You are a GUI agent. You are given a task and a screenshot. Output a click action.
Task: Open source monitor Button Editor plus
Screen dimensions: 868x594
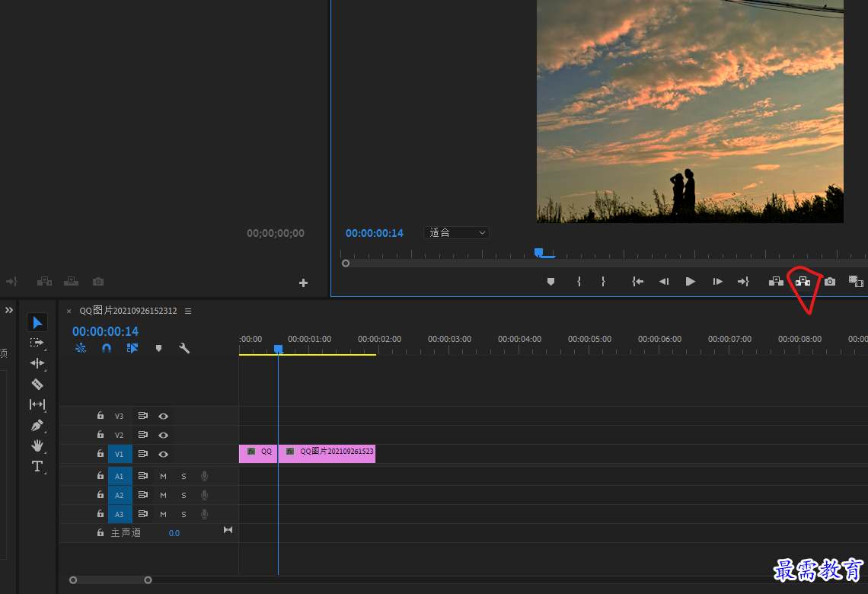click(x=303, y=283)
